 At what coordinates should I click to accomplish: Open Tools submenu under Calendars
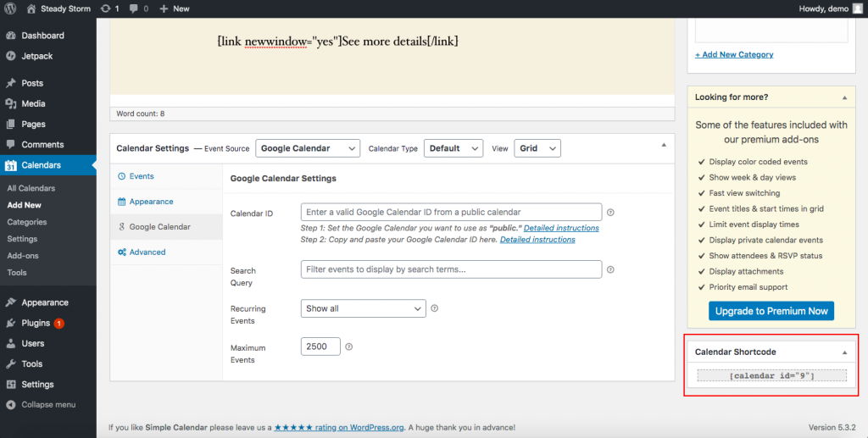point(17,273)
